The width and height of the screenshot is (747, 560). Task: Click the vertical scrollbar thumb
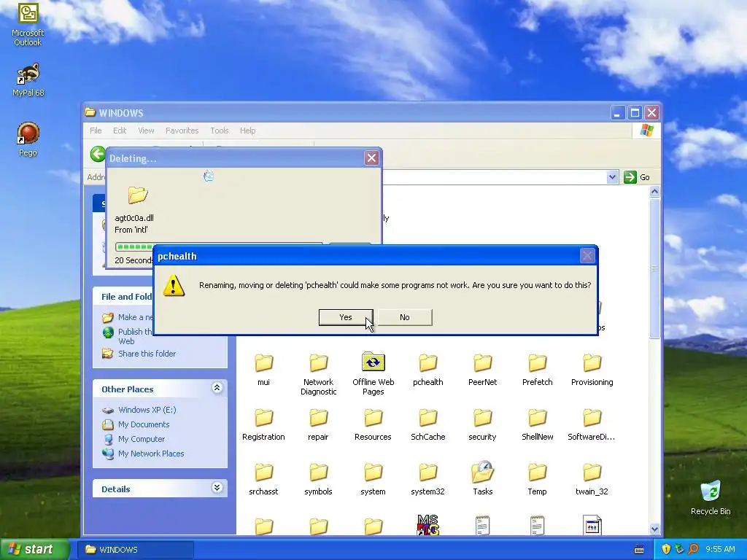click(654, 269)
